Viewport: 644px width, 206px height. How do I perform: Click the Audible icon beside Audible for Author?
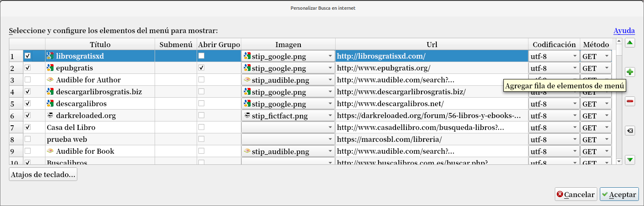click(50, 80)
